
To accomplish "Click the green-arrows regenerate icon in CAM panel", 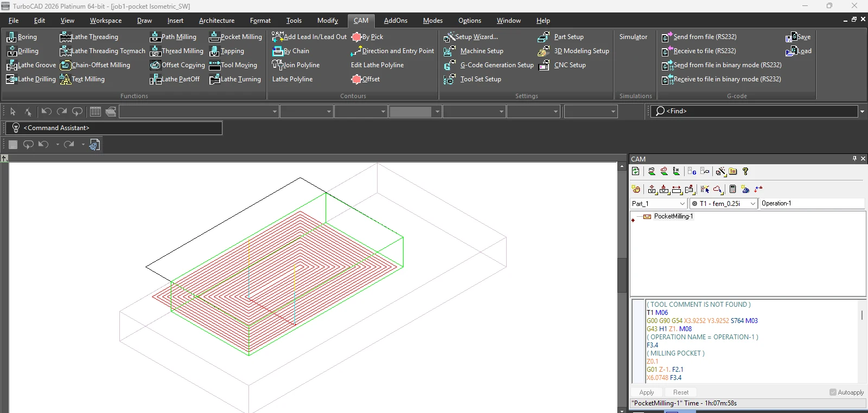I will coord(636,171).
